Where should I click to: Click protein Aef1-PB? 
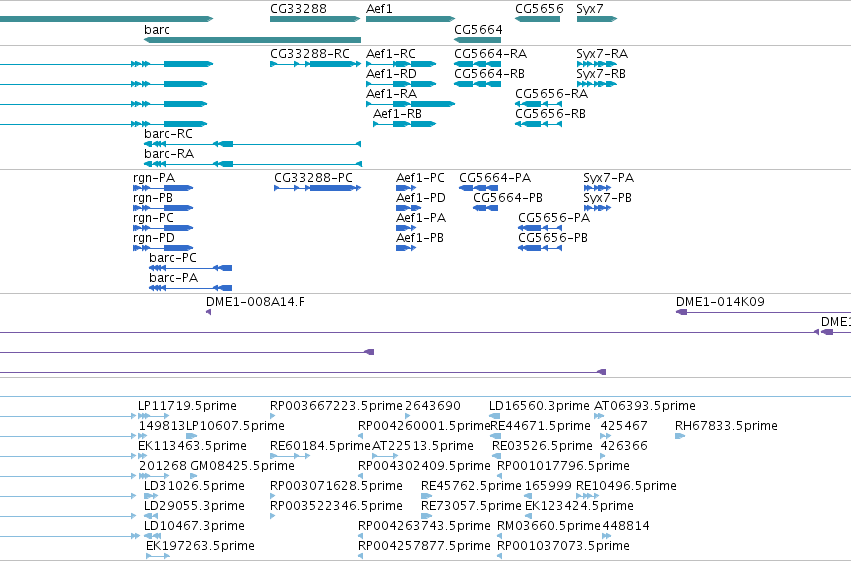[x=406, y=248]
